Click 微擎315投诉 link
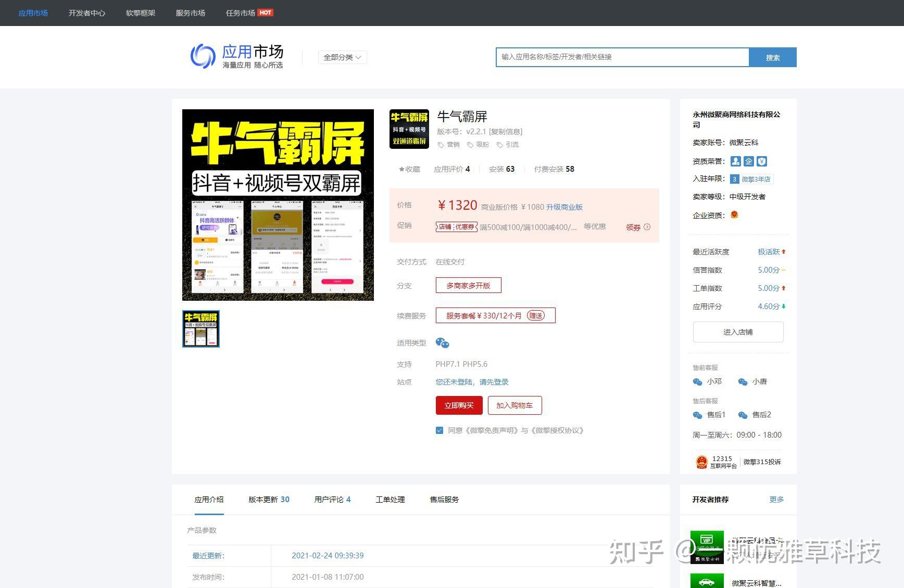Screen dimensions: 904x588 click(762, 462)
